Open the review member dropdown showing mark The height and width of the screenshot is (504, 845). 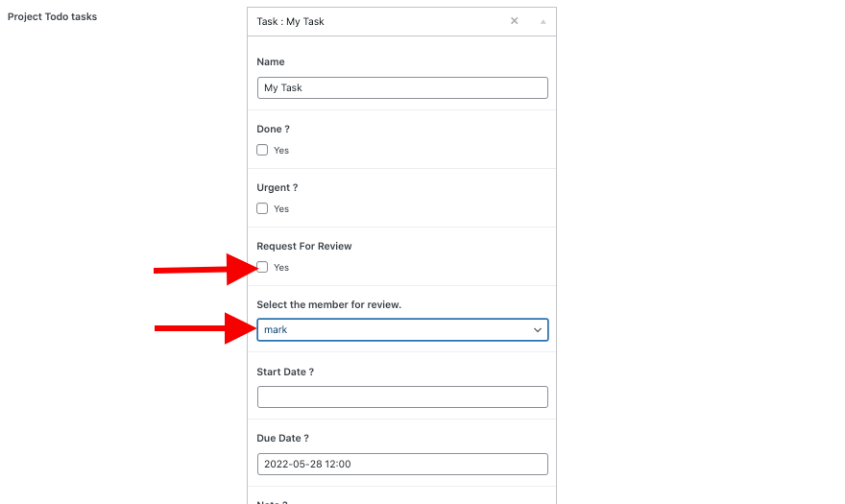pos(402,329)
